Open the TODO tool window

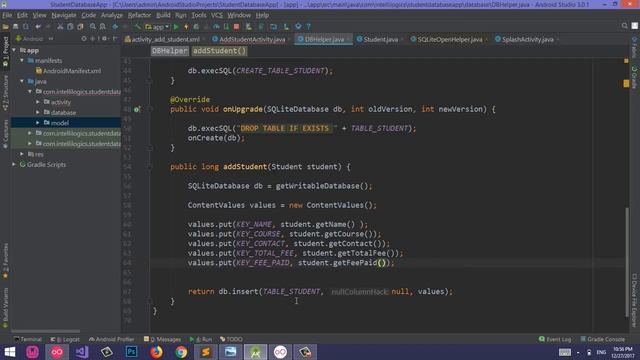click(x=231, y=339)
